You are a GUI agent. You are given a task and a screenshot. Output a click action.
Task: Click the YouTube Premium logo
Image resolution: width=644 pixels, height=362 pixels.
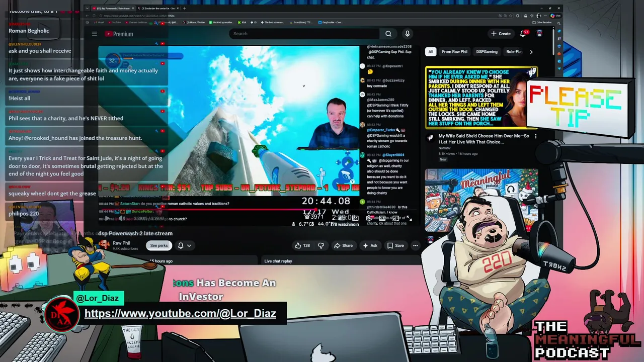tap(119, 34)
